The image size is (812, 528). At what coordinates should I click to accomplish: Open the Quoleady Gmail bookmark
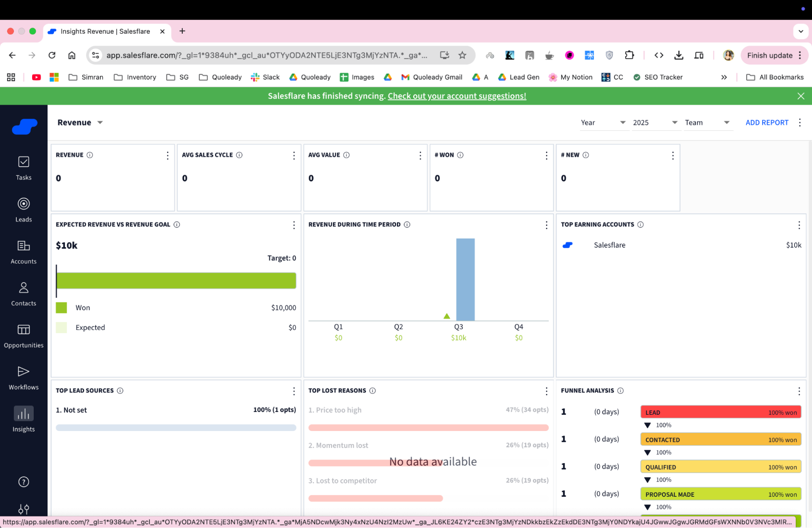432,77
